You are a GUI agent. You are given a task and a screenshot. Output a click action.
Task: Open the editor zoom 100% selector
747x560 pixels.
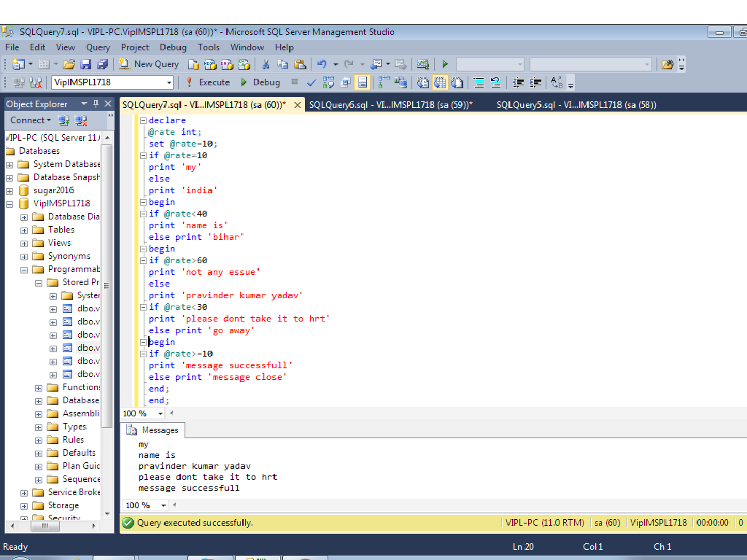click(x=141, y=413)
